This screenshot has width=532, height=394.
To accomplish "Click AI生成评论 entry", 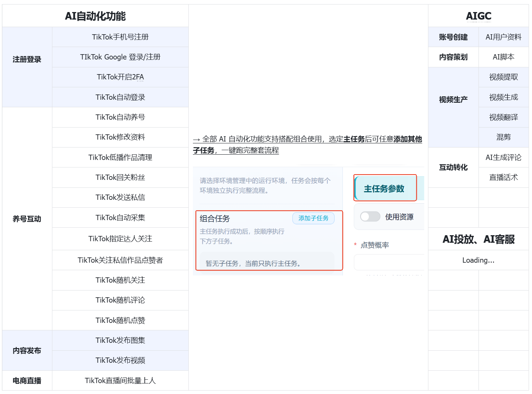I will tap(503, 157).
